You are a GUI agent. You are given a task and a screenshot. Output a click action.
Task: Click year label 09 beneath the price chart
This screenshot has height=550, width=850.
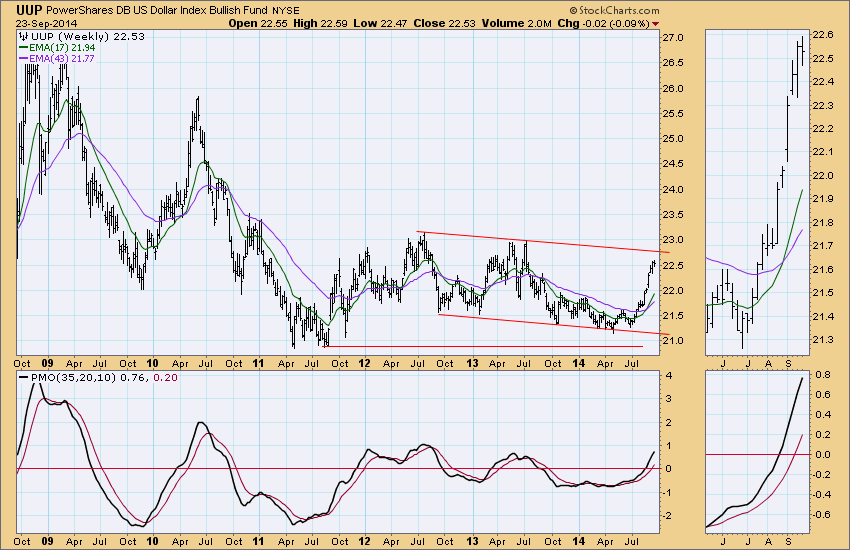[47, 363]
